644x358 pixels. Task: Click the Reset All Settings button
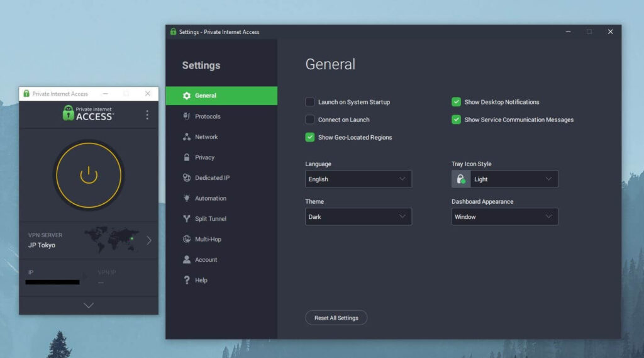pyautogui.click(x=336, y=318)
